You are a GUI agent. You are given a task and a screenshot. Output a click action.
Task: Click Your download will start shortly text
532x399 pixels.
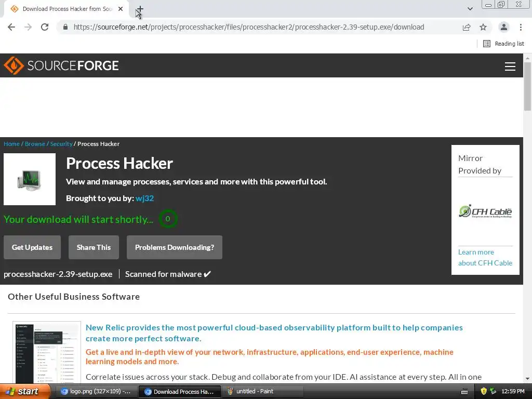tap(78, 219)
